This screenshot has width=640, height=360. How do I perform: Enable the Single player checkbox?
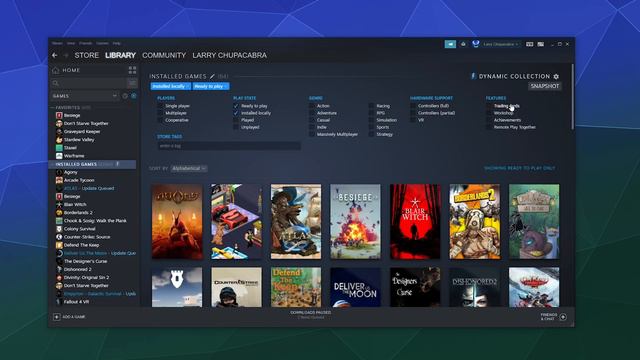[x=160, y=106]
